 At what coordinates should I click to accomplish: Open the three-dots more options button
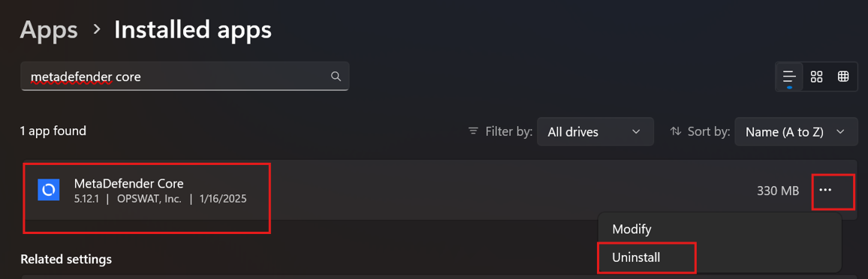pyautogui.click(x=825, y=190)
